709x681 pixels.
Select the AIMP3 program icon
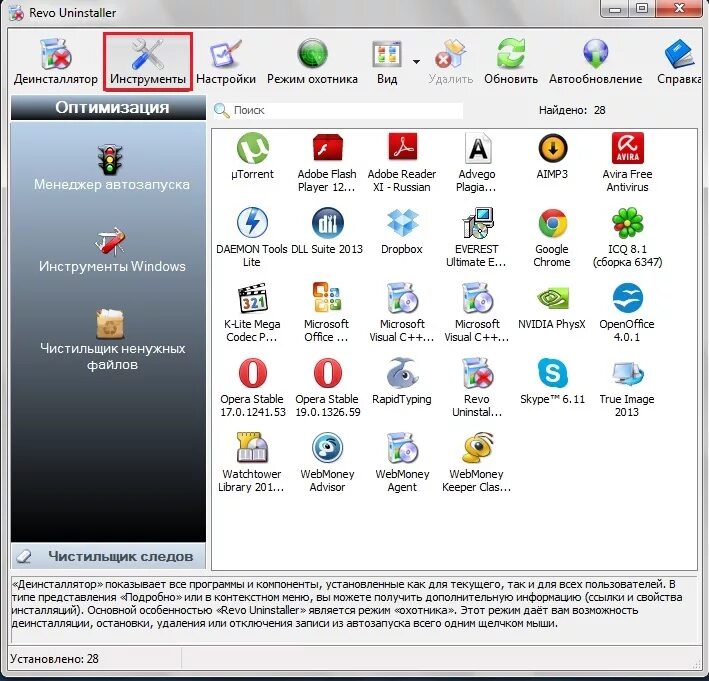point(552,148)
